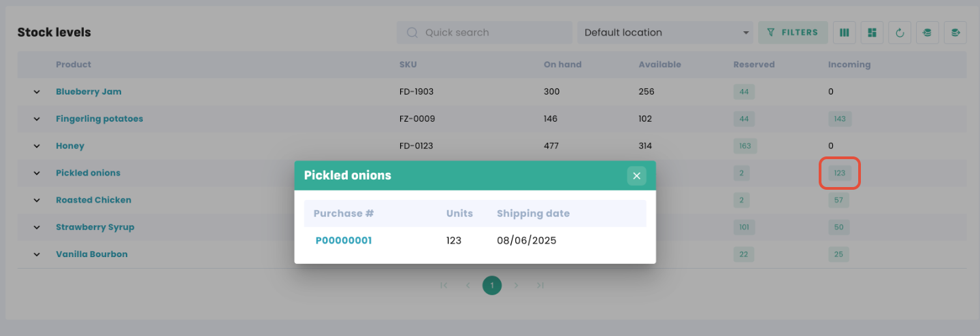
Task: Open the Default location dropdown
Action: coord(664,32)
